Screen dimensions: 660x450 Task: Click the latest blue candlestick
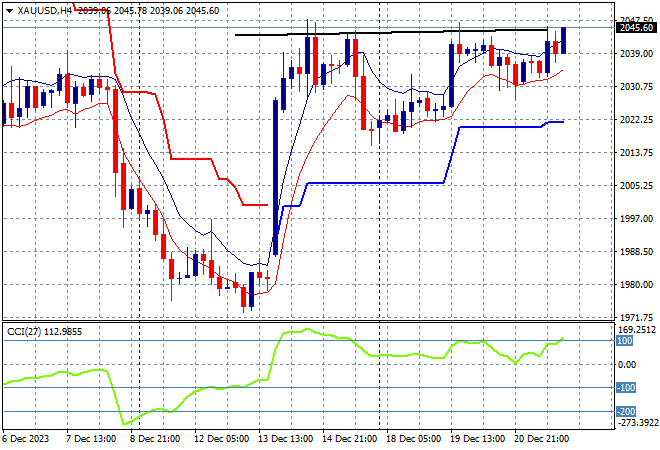[563, 40]
